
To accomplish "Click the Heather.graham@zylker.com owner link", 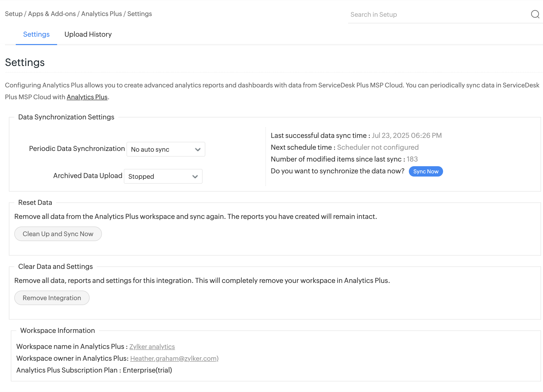I will 174,358.
